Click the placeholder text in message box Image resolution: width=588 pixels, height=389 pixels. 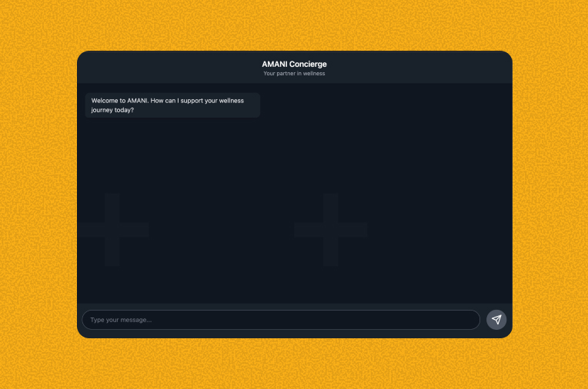click(121, 320)
